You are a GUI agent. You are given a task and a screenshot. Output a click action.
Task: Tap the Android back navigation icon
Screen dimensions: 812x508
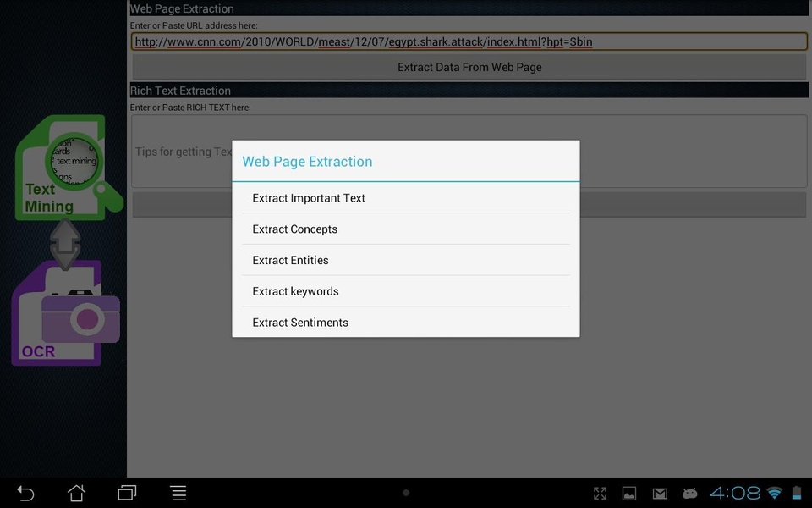coord(25,493)
